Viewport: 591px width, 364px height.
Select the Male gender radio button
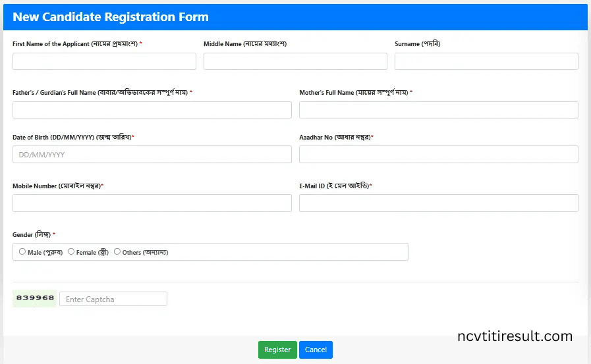22,251
